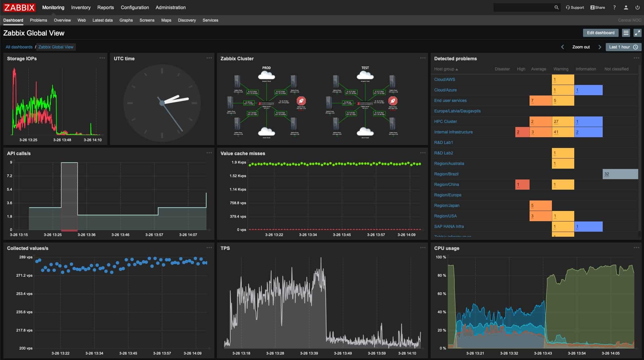The image size is (644, 360).
Task: Click the UTC time analog clock
Action: coord(162,103)
